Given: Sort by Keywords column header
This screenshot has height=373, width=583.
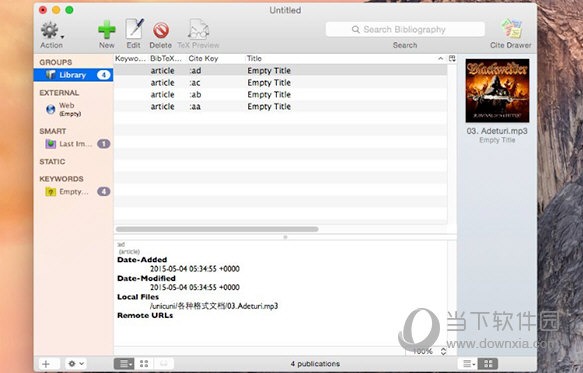Looking at the screenshot, I should pos(130,58).
